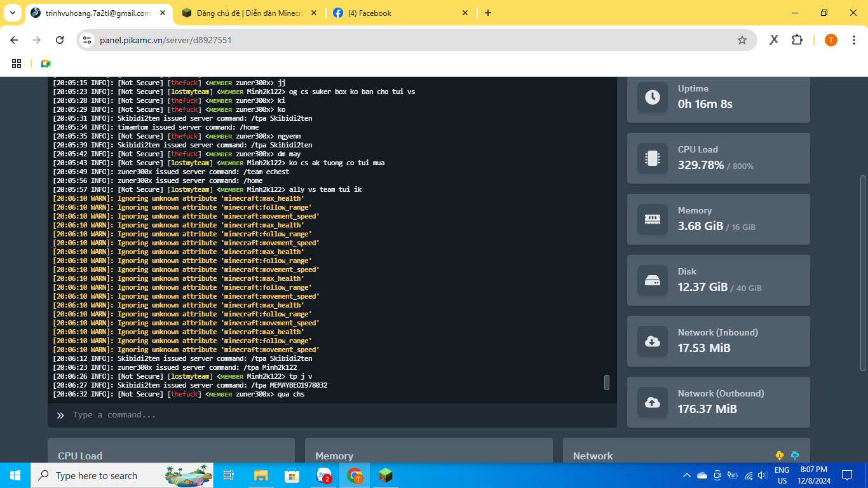The image size is (868, 488).
Task: Expand the tab search dropdown arrow
Action: (12, 13)
